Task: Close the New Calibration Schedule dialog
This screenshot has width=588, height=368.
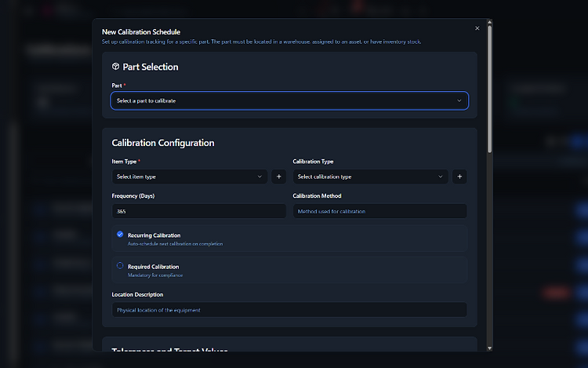Action: 477,28
